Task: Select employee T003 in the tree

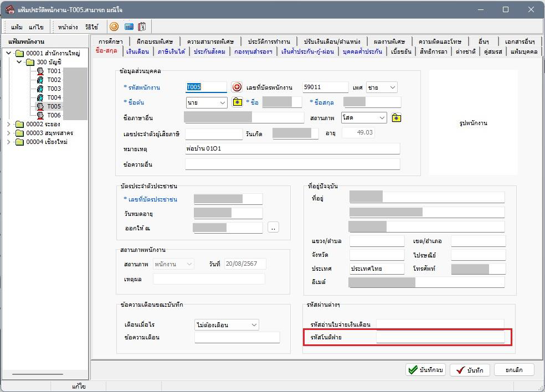Action: click(54, 89)
